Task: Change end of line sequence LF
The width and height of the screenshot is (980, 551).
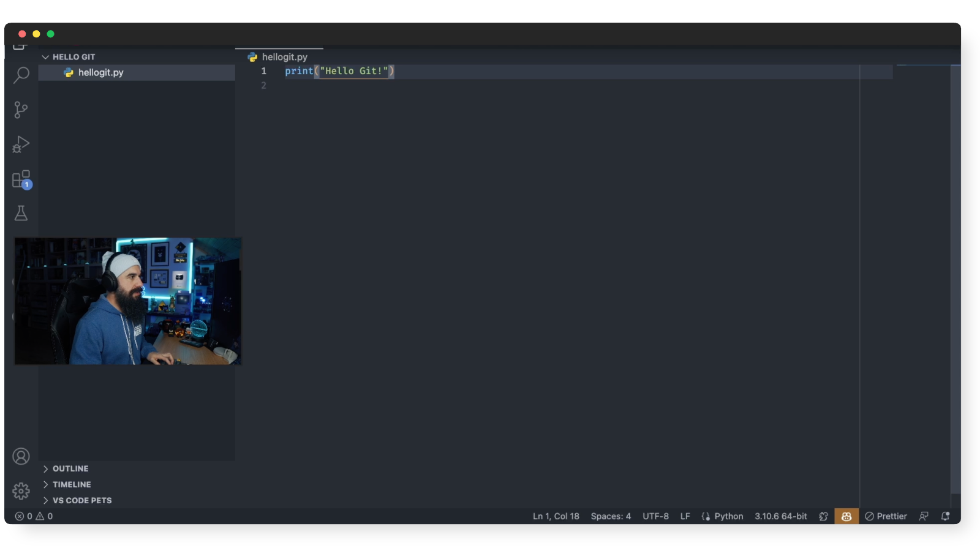Action: point(685,516)
